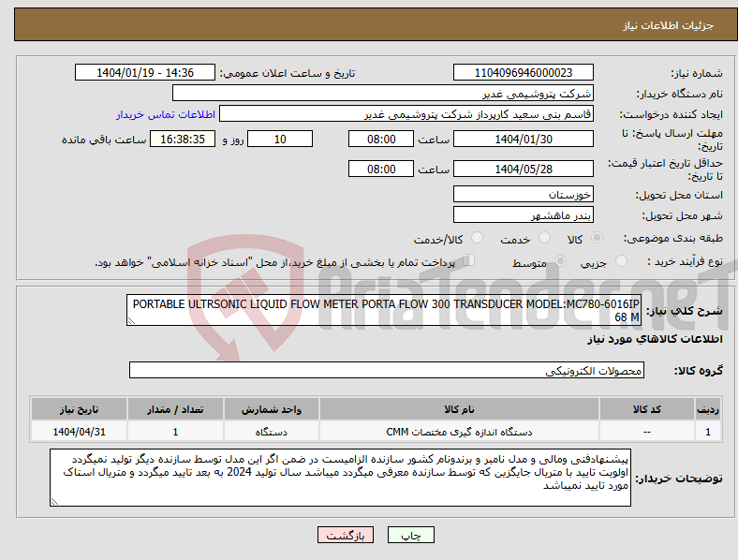
Task: Click the need number field 1104096946000023
Action: tap(523, 73)
